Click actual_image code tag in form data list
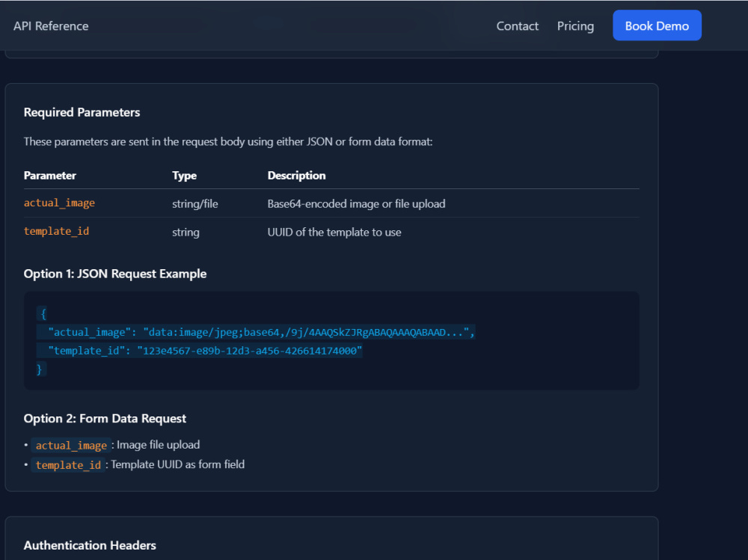748x560 pixels. 71,446
